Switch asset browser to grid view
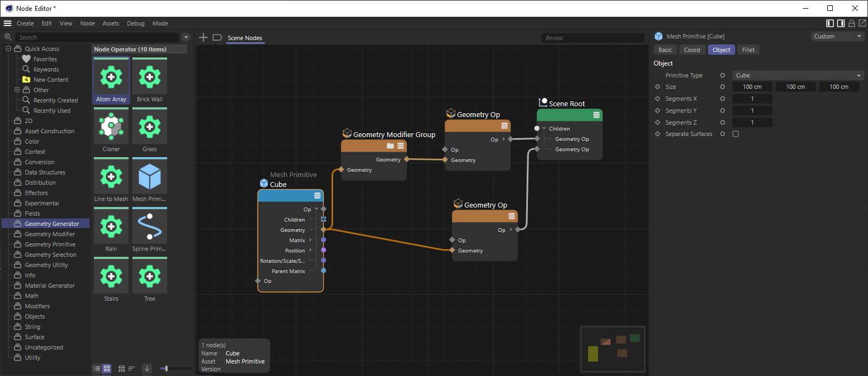 [x=107, y=368]
